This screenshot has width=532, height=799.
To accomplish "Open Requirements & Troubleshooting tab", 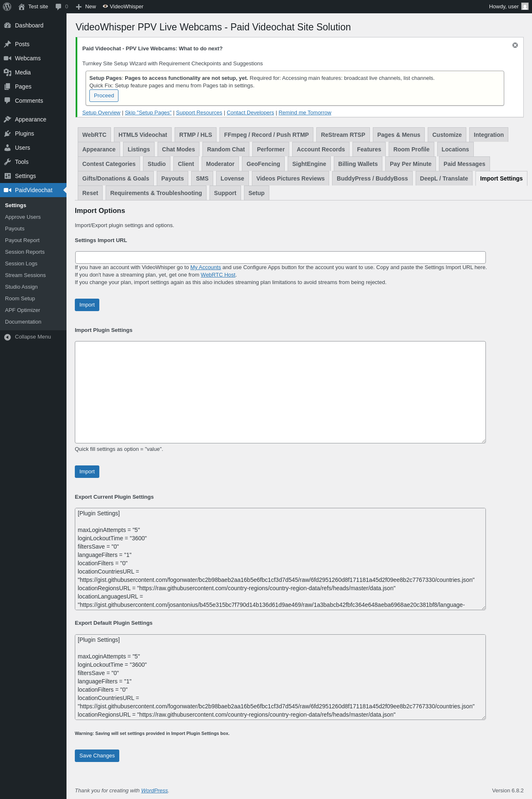I will [156, 193].
